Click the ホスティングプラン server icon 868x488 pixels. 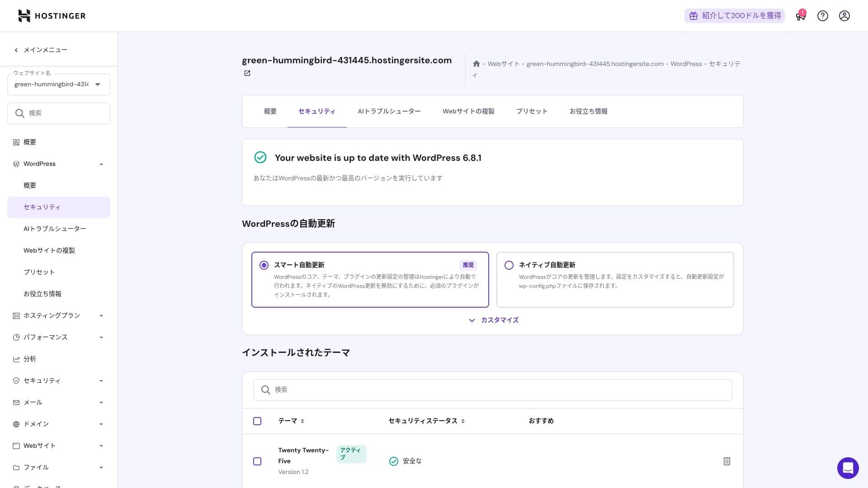pyautogui.click(x=16, y=316)
